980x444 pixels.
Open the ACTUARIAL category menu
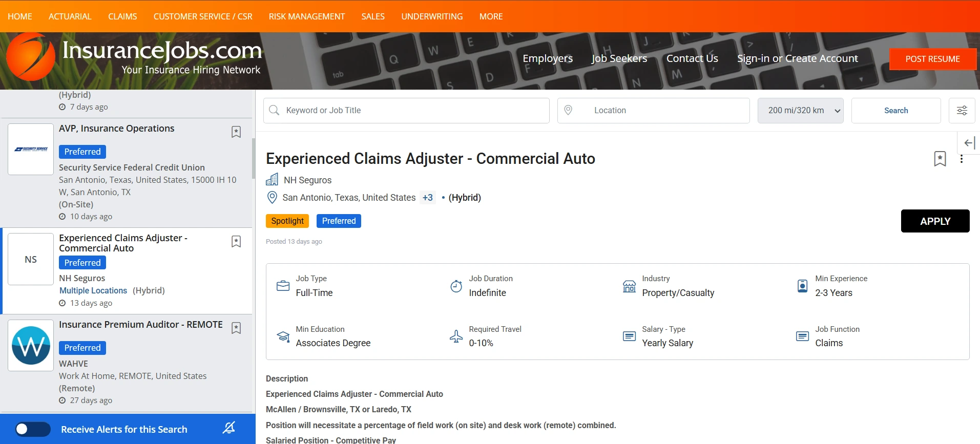tap(70, 16)
